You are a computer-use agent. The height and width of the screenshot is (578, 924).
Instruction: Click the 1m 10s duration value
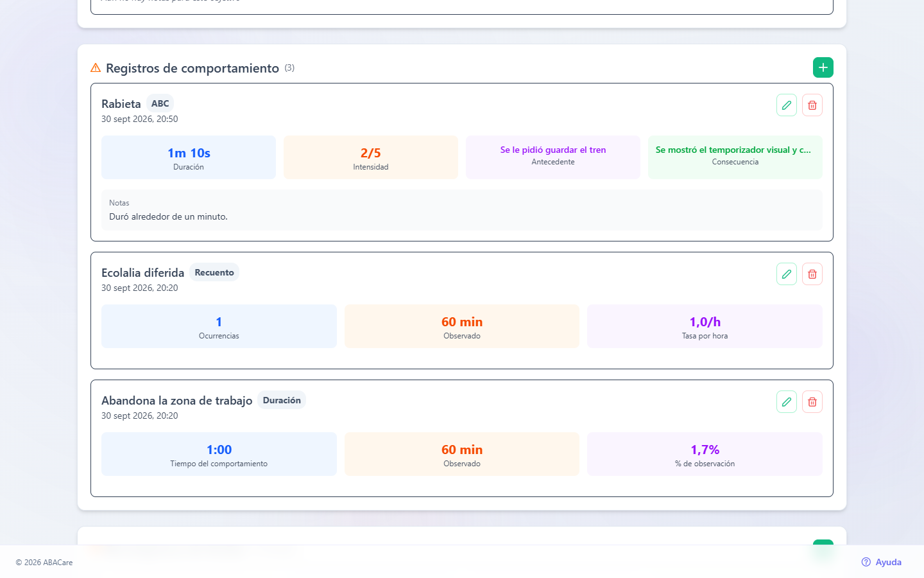pos(189,153)
